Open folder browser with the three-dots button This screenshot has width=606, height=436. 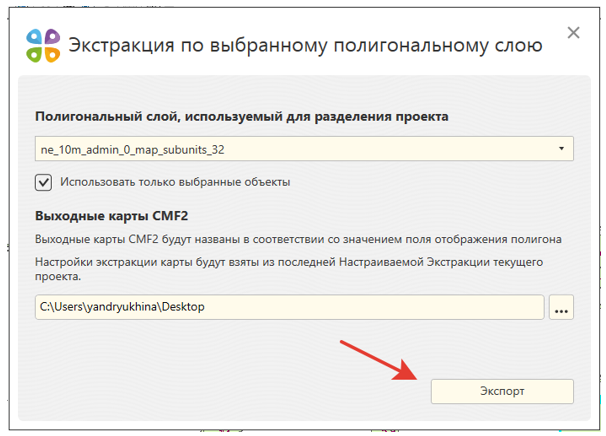[561, 307]
